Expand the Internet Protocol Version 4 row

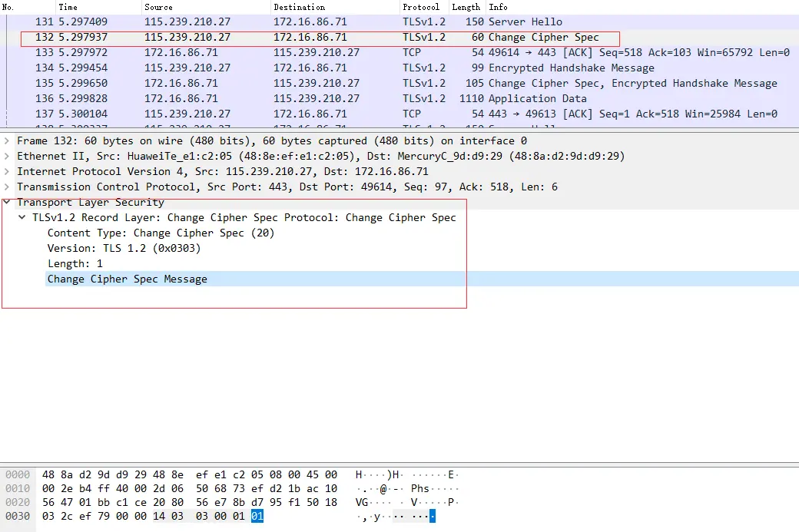(x=7, y=171)
